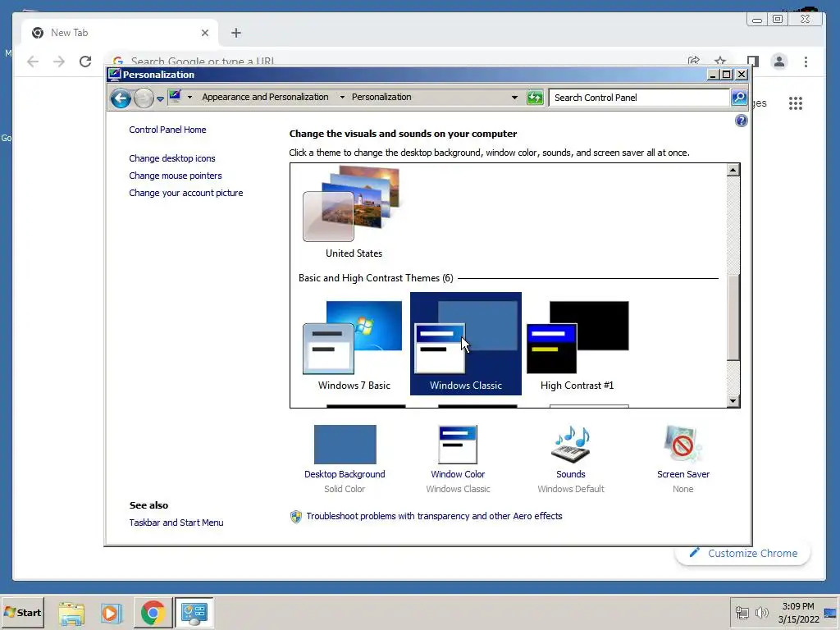
Task: Close the New Tab tab in Chrome
Action: click(x=204, y=33)
